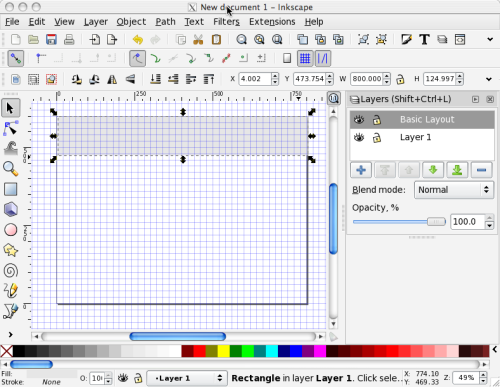Save the document floppy icon
This screenshot has height=387, width=500.
[x=51, y=39]
